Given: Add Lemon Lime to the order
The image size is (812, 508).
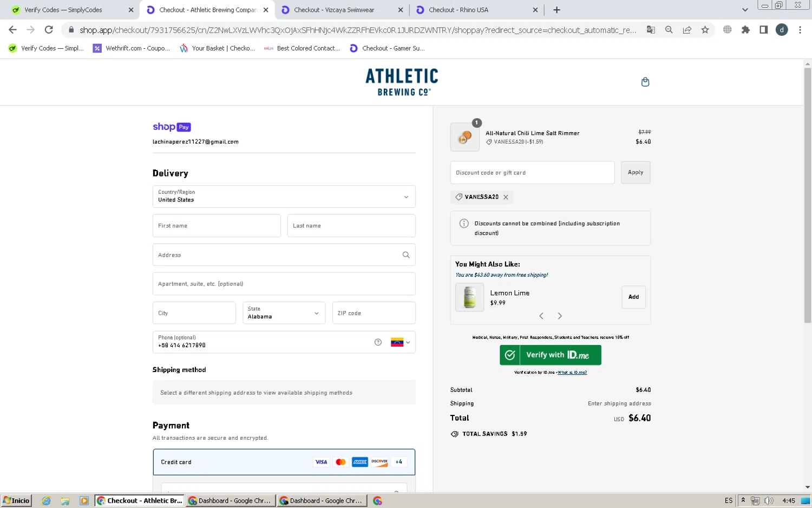Looking at the screenshot, I should [x=633, y=297].
